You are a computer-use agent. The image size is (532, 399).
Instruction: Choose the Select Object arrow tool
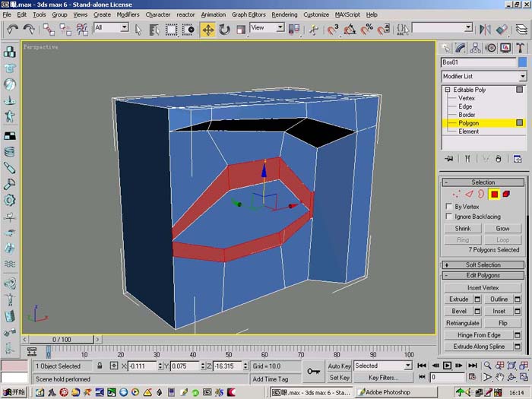pos(138,30)
